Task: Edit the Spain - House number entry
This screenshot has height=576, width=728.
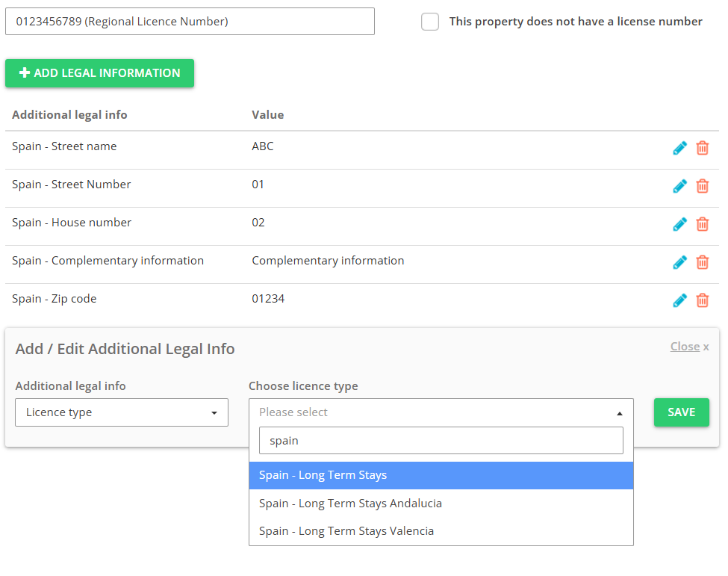Action: tap(679, 224)
